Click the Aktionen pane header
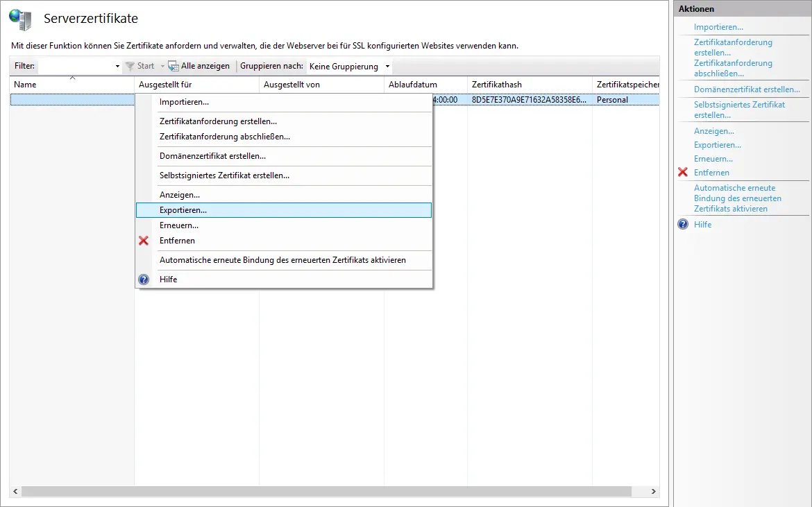Screen dimensions: 812x507 (x=743, y=9)
